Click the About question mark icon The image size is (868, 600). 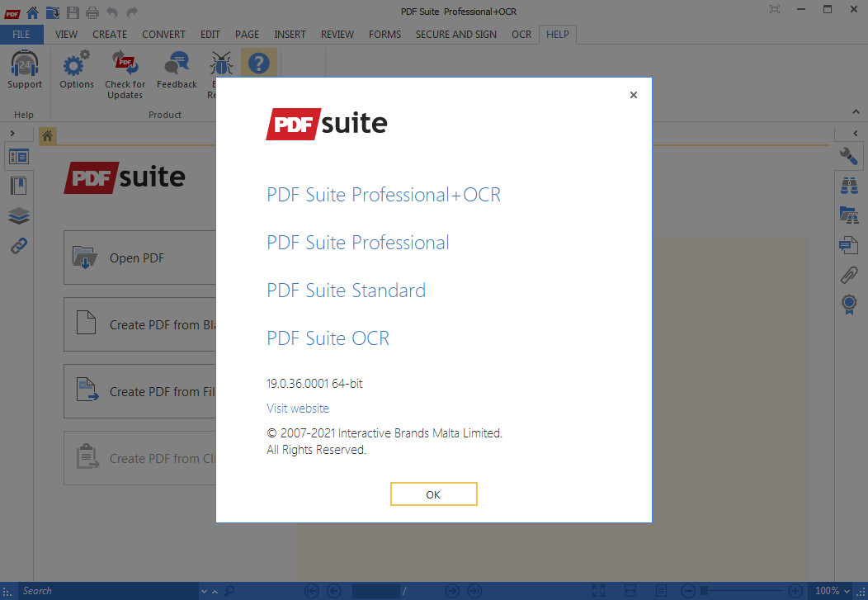258,64
